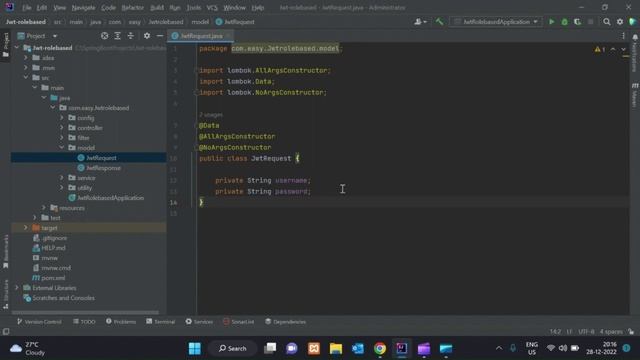Expand the .idea folder
Screen dimensions: 640x360
(x=26, y=58)
